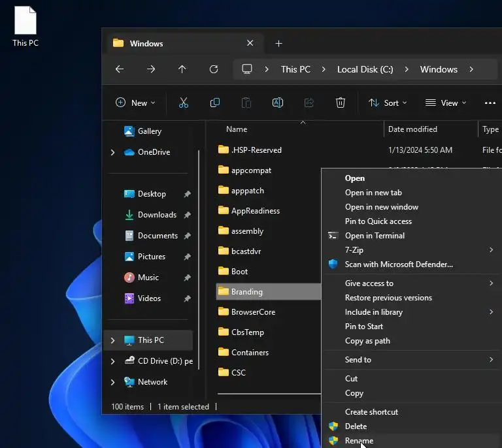Unpin Desktop using its pin icon
The width and height of the screenshot is (502, 448).
click(x=188, y=194)
